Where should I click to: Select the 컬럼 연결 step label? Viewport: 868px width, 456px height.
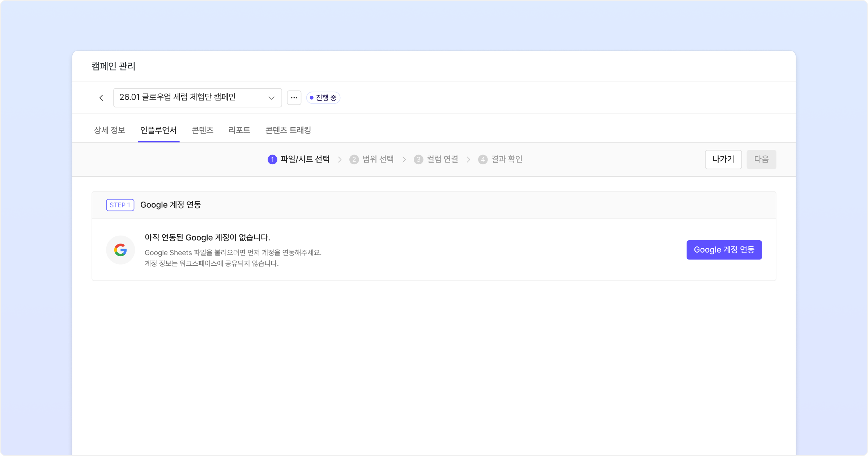tap(443, 159)
